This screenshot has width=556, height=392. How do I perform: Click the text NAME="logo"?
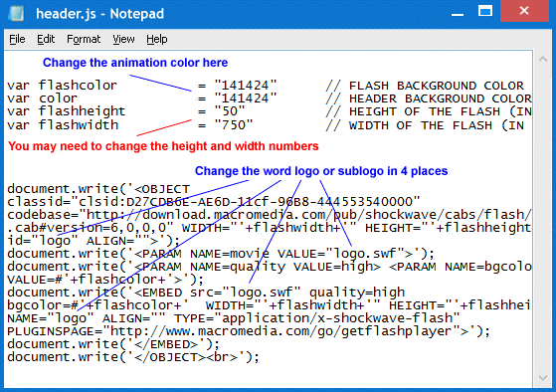51,318
